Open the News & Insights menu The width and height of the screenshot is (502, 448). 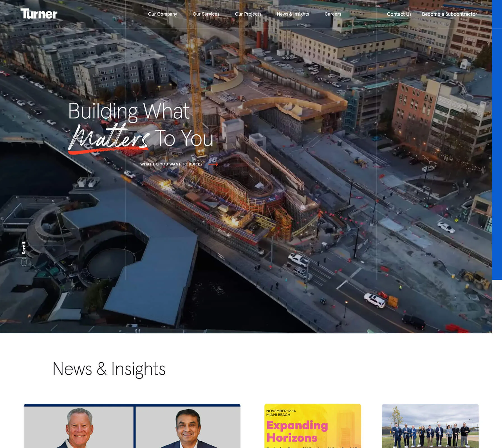(293, 14)
